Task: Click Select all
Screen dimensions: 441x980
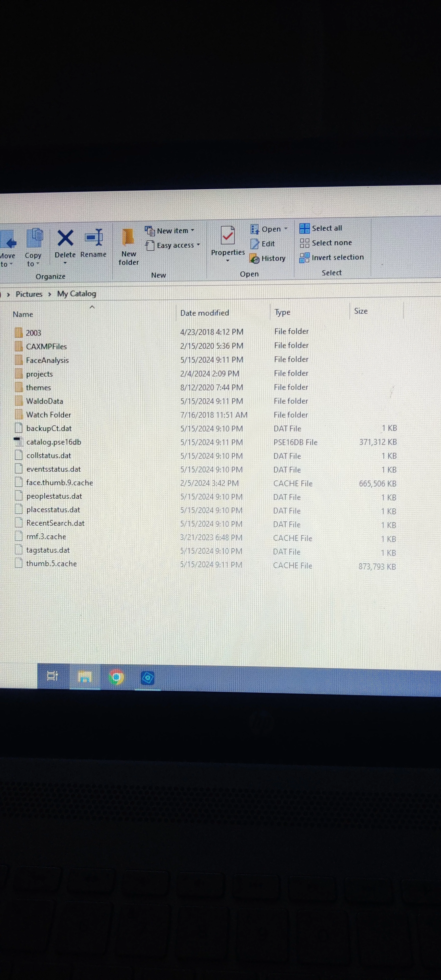Action: (x=321, y=228)
